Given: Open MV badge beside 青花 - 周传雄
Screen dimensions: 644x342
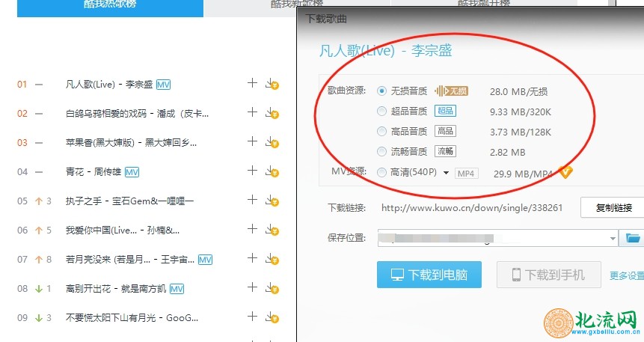Looking at the screenshot, I should tap(132, 172).
